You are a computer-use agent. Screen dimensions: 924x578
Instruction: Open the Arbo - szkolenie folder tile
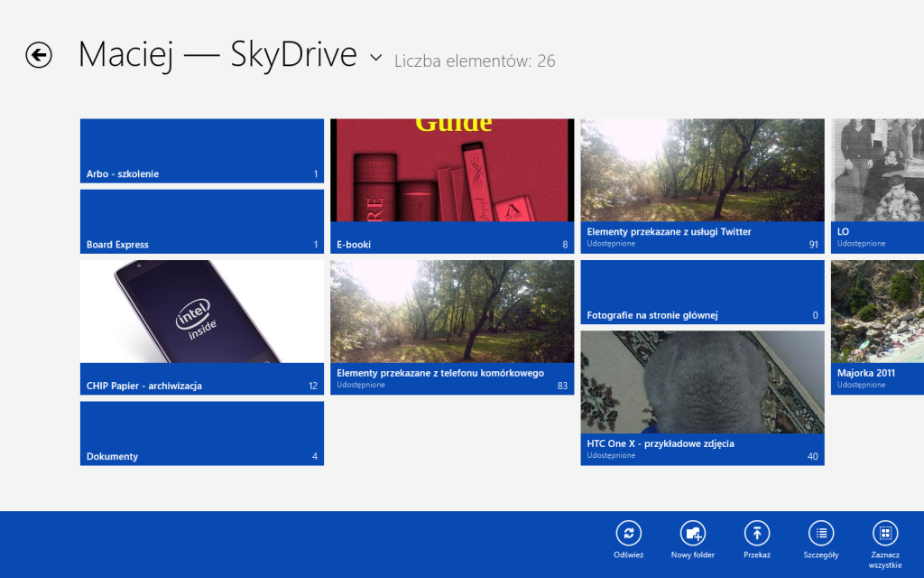click(202, 151)
